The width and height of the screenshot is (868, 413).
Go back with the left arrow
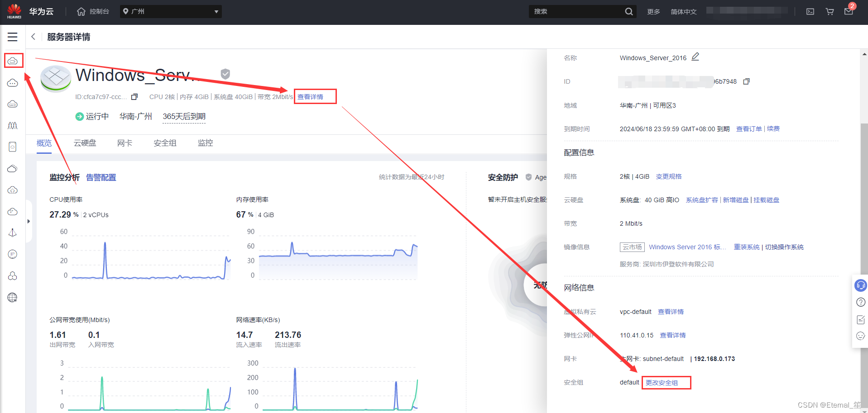click(x=33, y=37)
